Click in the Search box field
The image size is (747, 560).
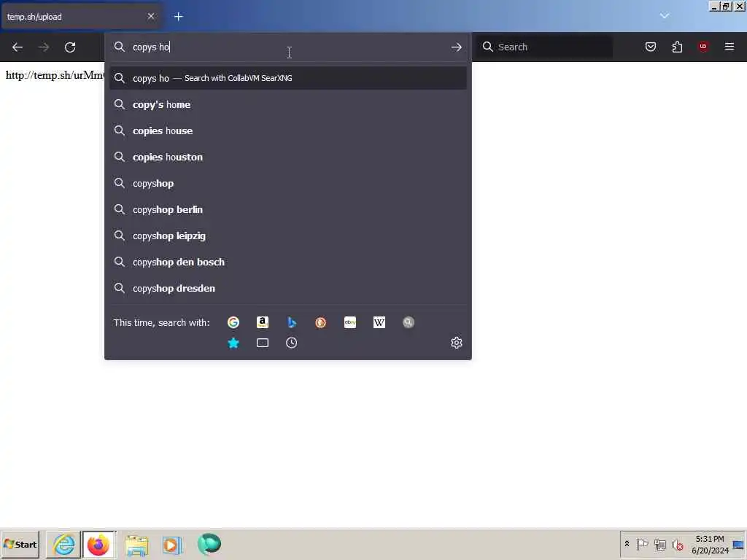pos(544,47)
